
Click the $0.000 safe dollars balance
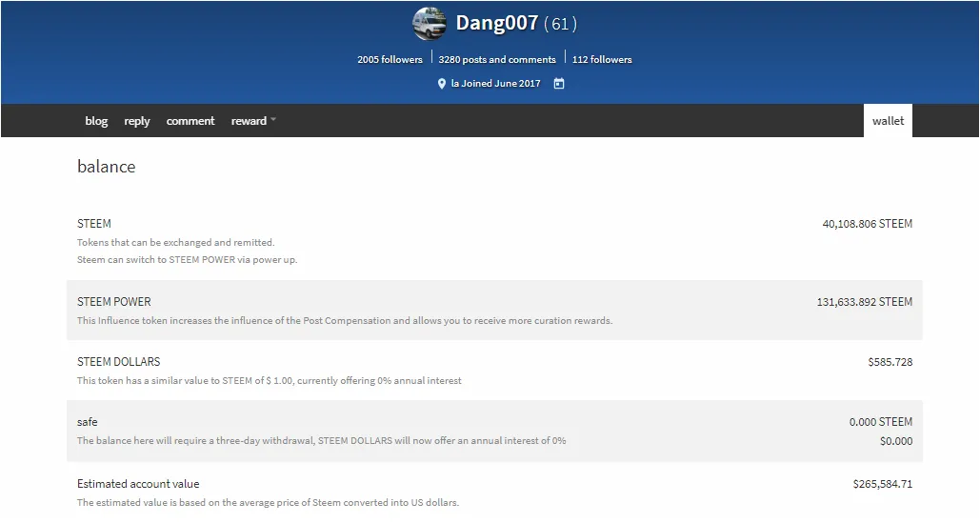896,441
